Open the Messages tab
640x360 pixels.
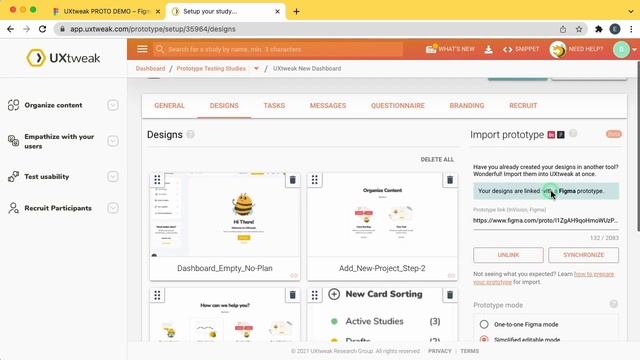(x=328, y=105)
